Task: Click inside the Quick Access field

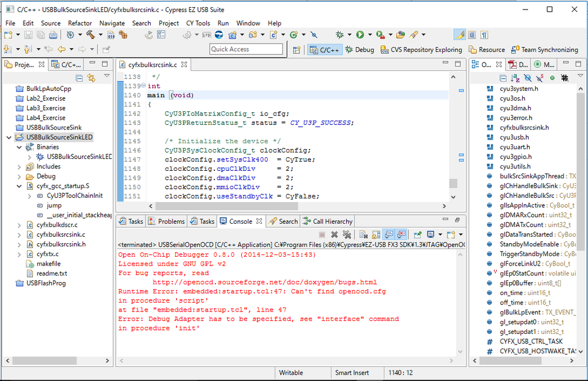Action: pos(246,49)
